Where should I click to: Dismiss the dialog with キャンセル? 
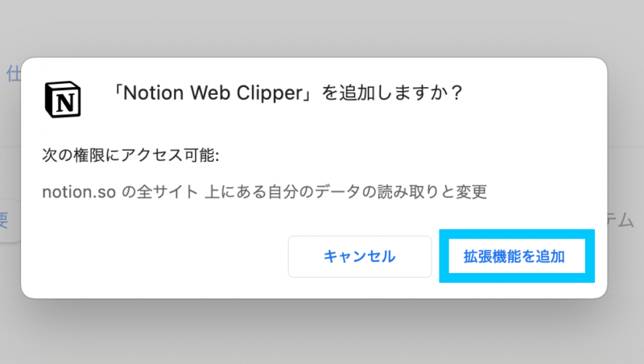pos(360,256)
